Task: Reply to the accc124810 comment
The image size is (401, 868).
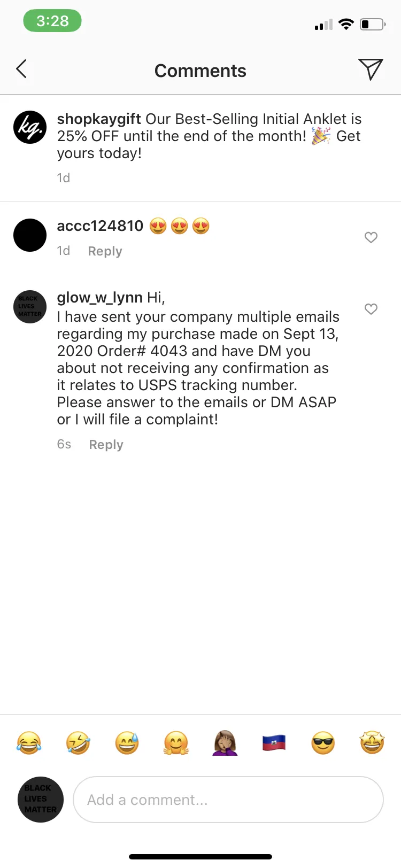Action: tap(105, 251)
